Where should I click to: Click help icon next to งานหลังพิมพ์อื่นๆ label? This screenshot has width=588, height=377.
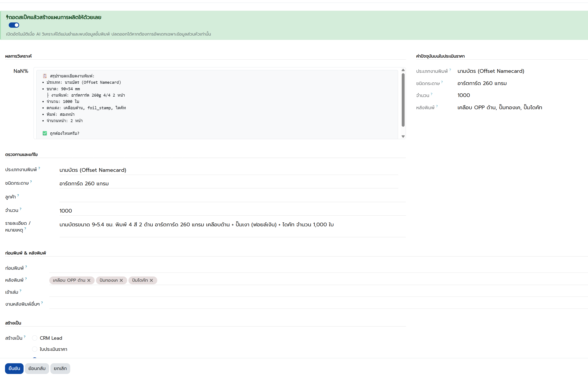click(42, 303)
